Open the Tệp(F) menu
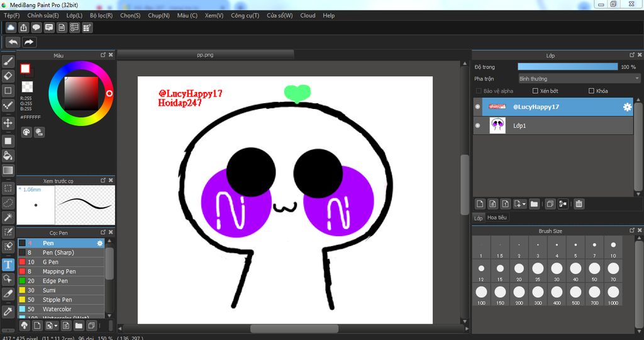The width and height of the screenshot is (644, 340). pyautogui.click(x=11, y=15)
